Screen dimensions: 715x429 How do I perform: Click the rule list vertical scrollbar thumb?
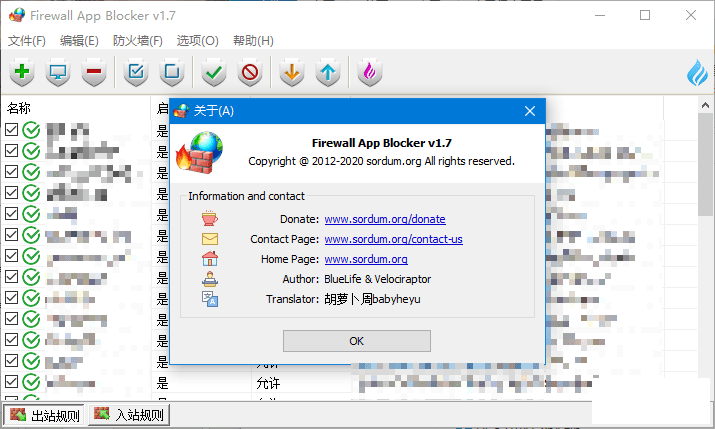705,164
